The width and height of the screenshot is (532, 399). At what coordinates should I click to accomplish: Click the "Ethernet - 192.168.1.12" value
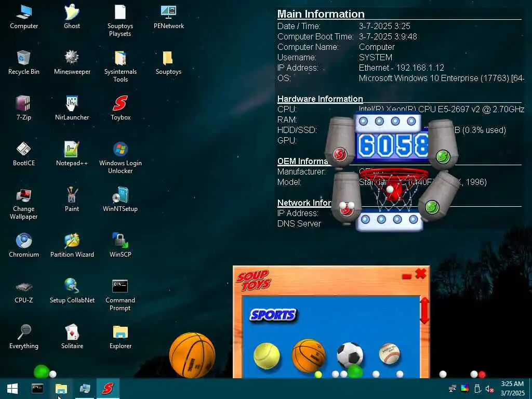pyautogui.click(x=402, y=68)
